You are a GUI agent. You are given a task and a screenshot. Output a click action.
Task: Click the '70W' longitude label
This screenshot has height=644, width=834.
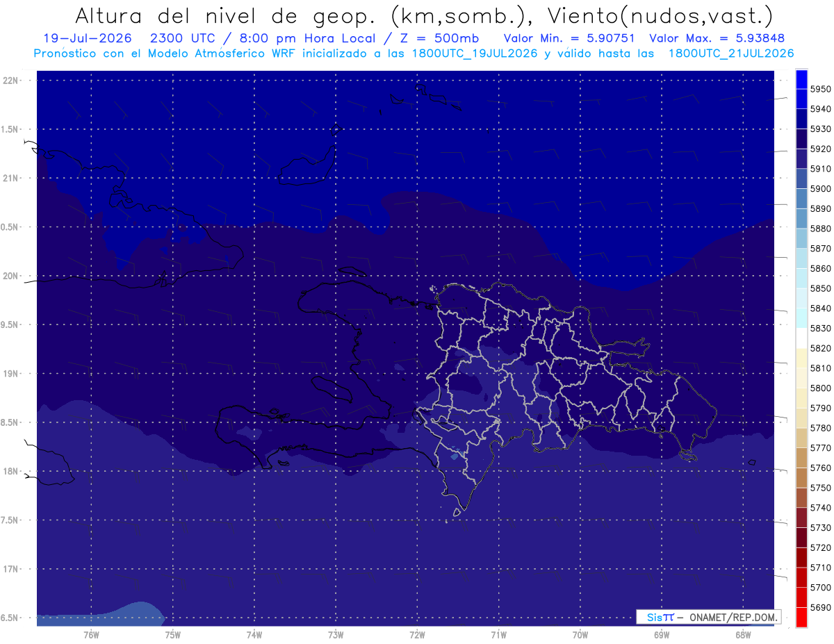pos(580,634)
